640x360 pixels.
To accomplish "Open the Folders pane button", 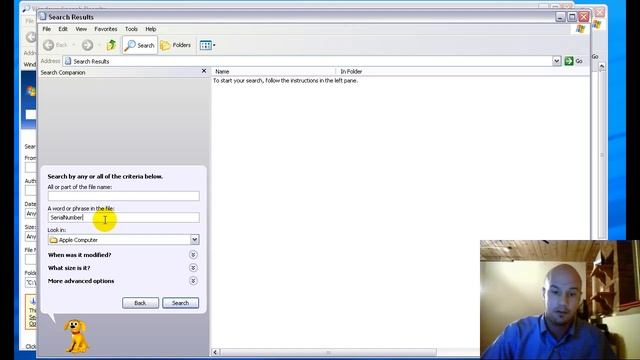I will pos(176,45).
